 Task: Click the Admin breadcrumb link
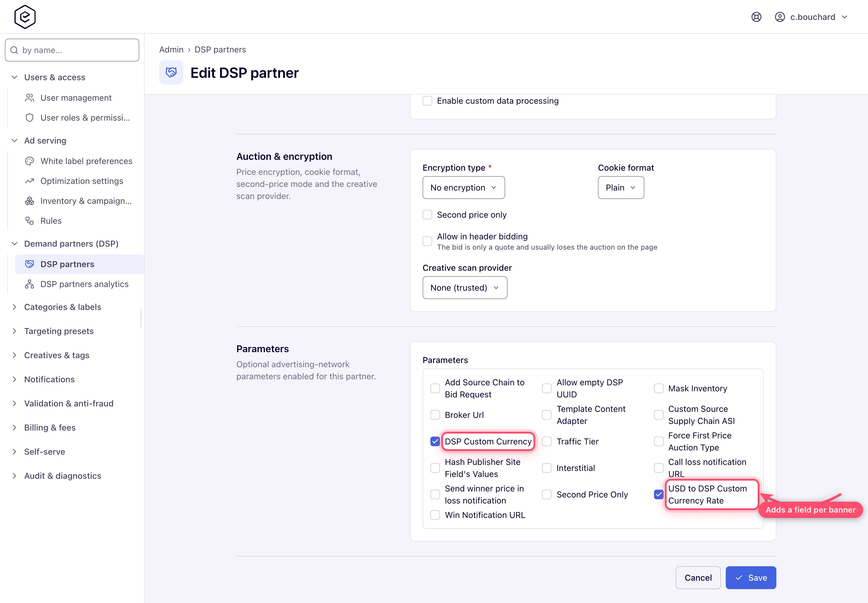click(x=171, y=49)
